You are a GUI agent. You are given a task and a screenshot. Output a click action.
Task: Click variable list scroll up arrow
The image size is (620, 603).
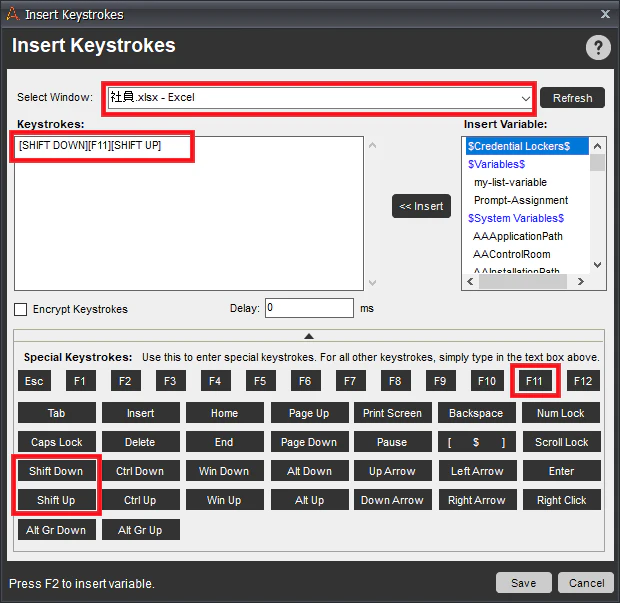tap(597, 146)
